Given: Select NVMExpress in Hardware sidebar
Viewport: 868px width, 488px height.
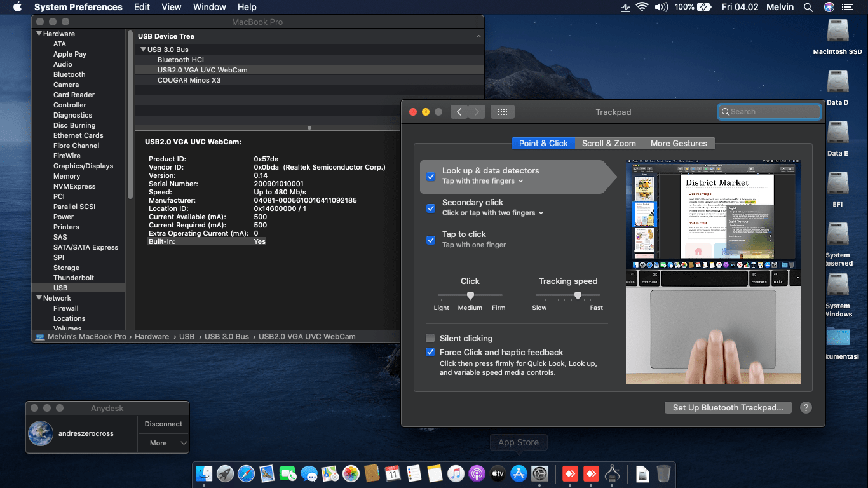Looking at the screenshot, I should pyautogui.click(x=74, y=186).
